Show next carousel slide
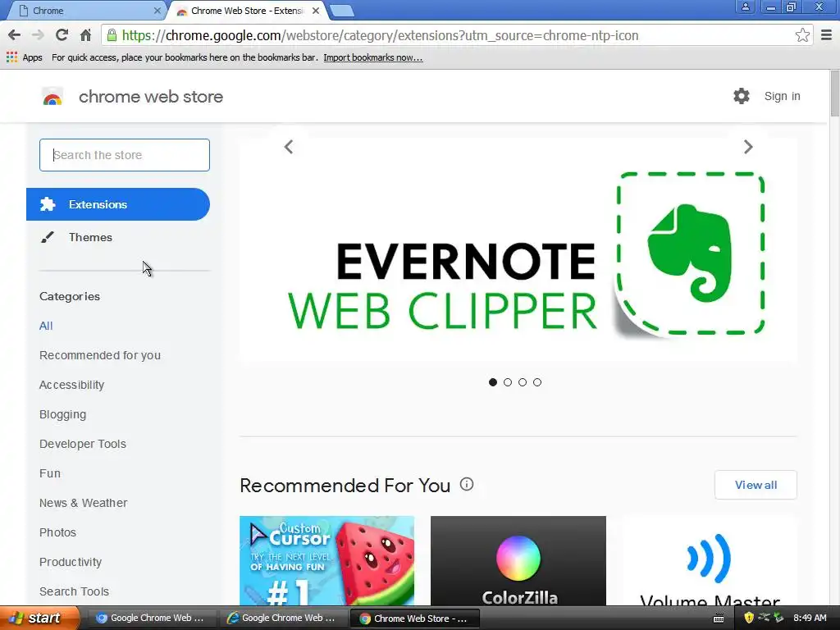Image resolution: width=840 pixels, height=630 pixels. [748, 147]
